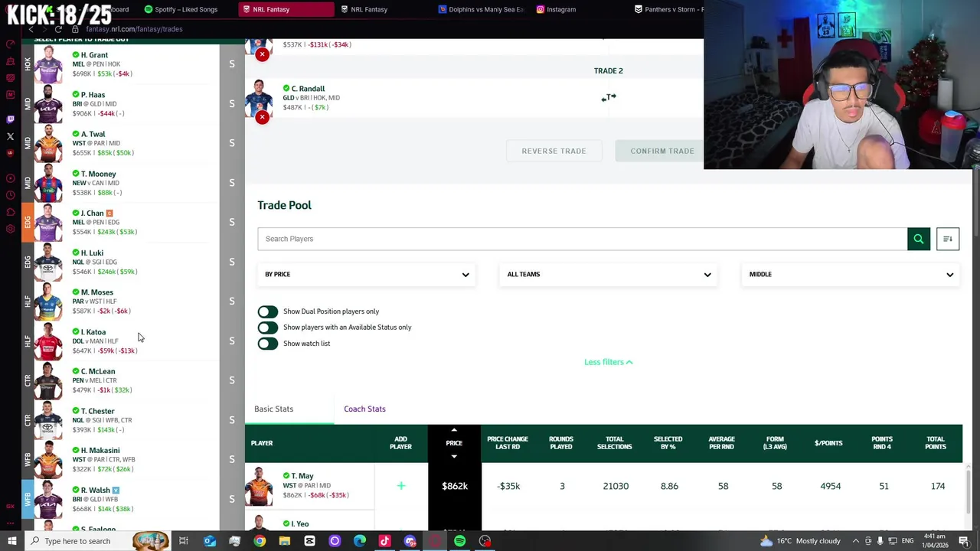
Task: Click the green search magnifier button
Action: (919, 239)
